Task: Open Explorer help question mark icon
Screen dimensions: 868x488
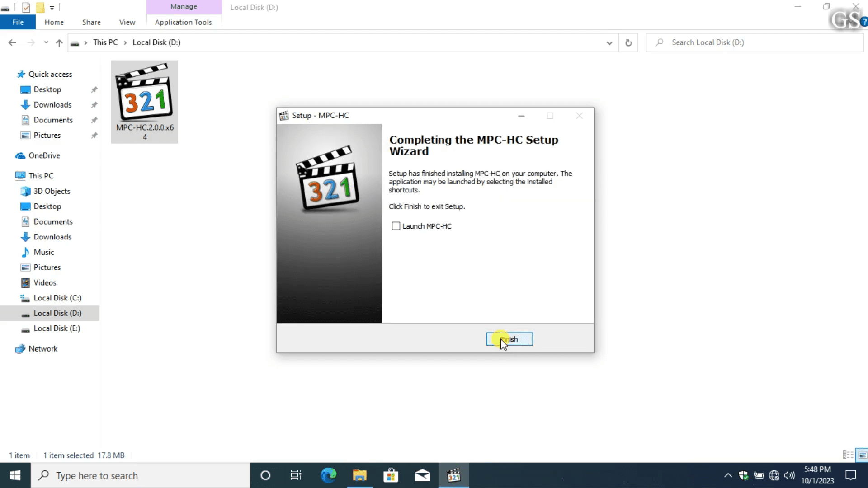Action: point(864,22)
